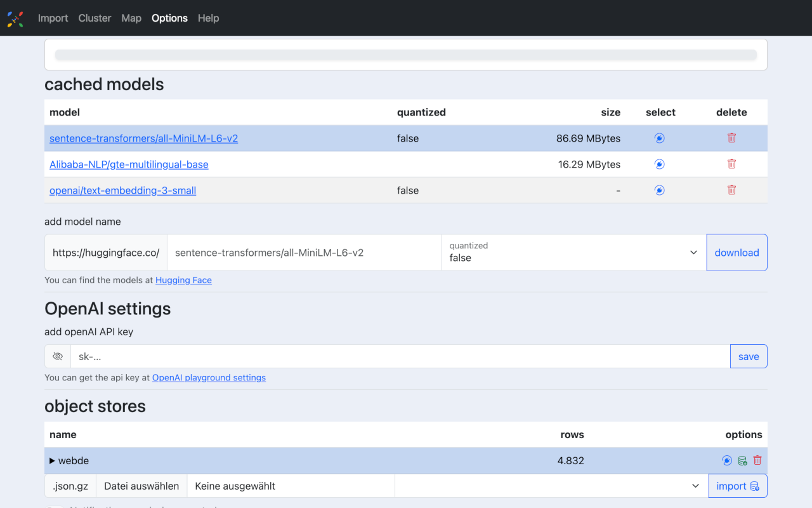Click the import store button
Screen dimensions: 812x508
(x=738, y=486)
